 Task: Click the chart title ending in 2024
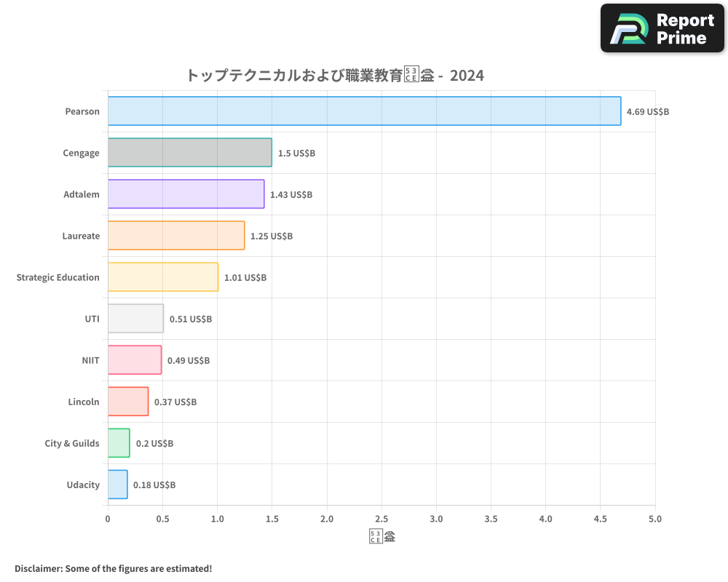pyautogui.click(x=335, y=75)
